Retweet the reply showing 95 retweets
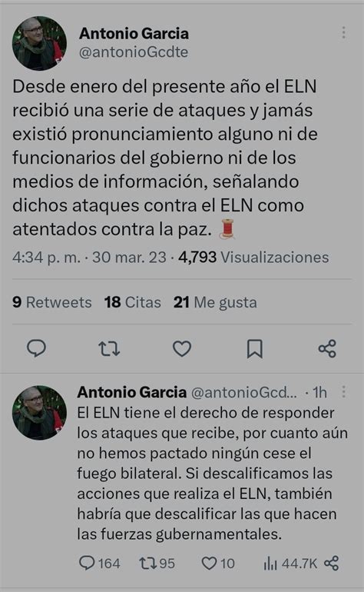Screen dimensions: 364x592 (157, 564)
